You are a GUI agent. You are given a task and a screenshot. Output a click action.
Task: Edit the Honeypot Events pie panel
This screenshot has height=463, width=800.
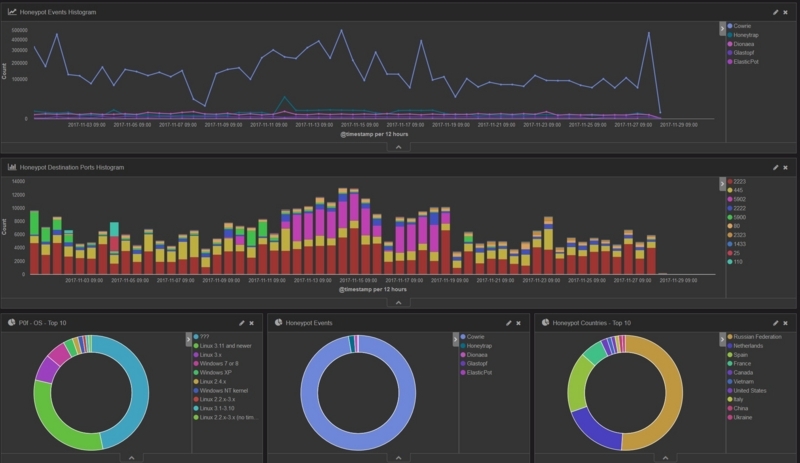click(x=509, y=323)
